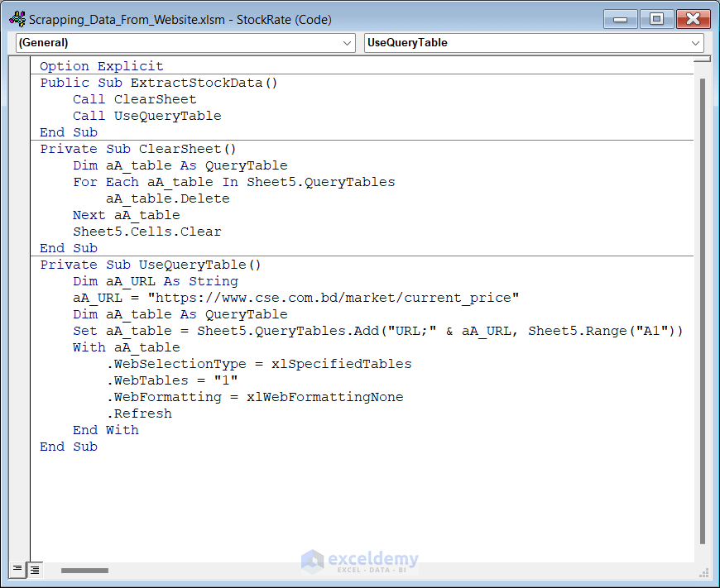
Task: Click the "Sheet5.Cells.Clear" line
Action: (x=147, y=232)
